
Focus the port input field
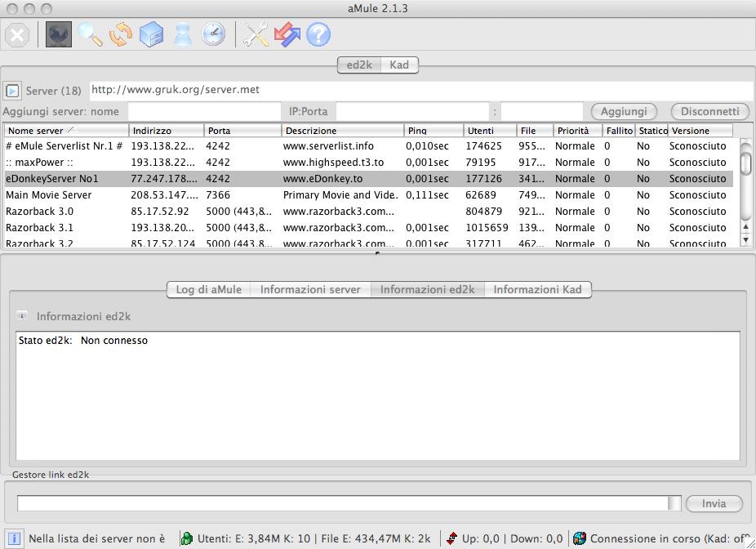coord(542,111)
